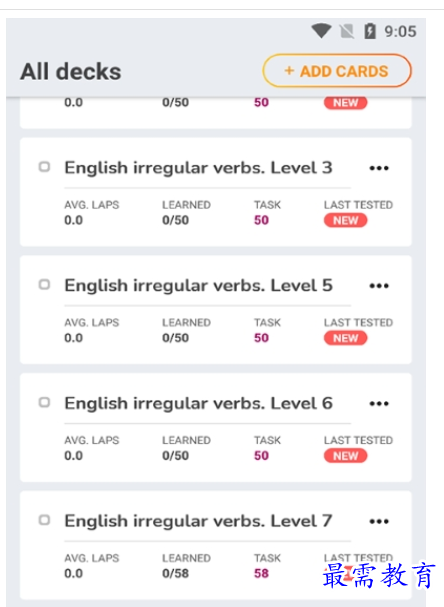The width and height of the screenshot is (444, 607).
Task: Click the Add Cards button
Action: click(337, 71)
